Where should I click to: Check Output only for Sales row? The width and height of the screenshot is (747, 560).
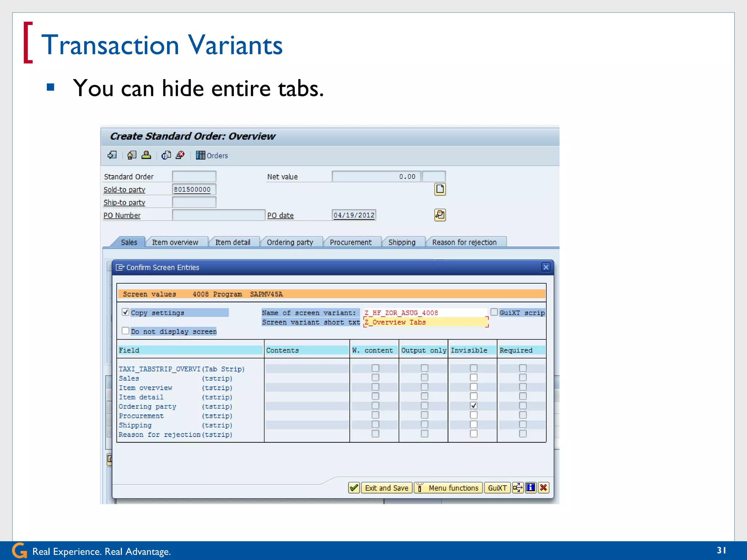coord(424,378)
